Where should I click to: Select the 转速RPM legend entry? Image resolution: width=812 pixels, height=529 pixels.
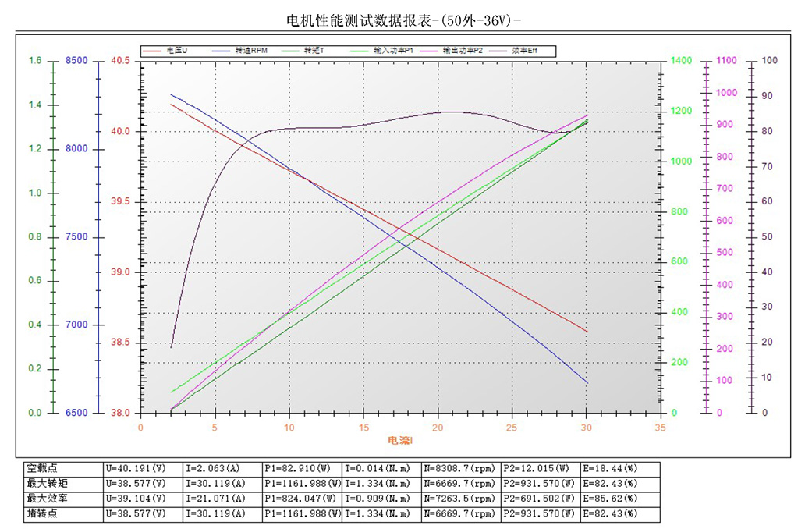point(251,51)
